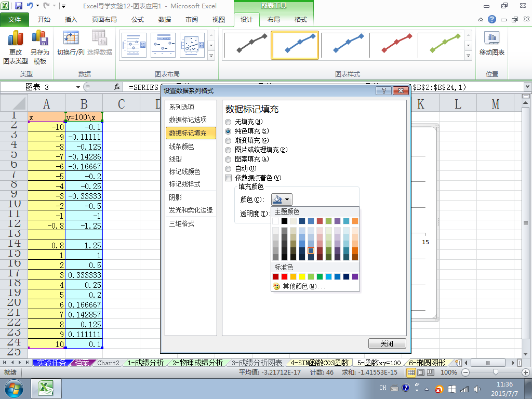Click the Name Box showing 图表 3
The height and width of the screenshot is (399, 532).
point(37,87)
